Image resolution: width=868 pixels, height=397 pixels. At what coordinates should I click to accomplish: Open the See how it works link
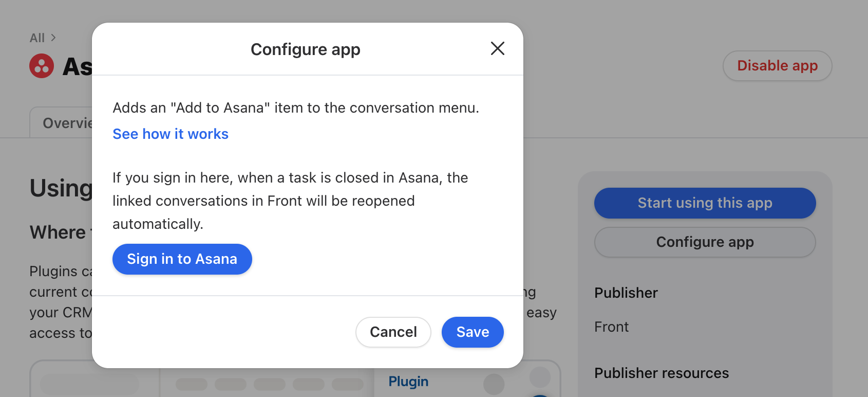(x=171, y=134)
